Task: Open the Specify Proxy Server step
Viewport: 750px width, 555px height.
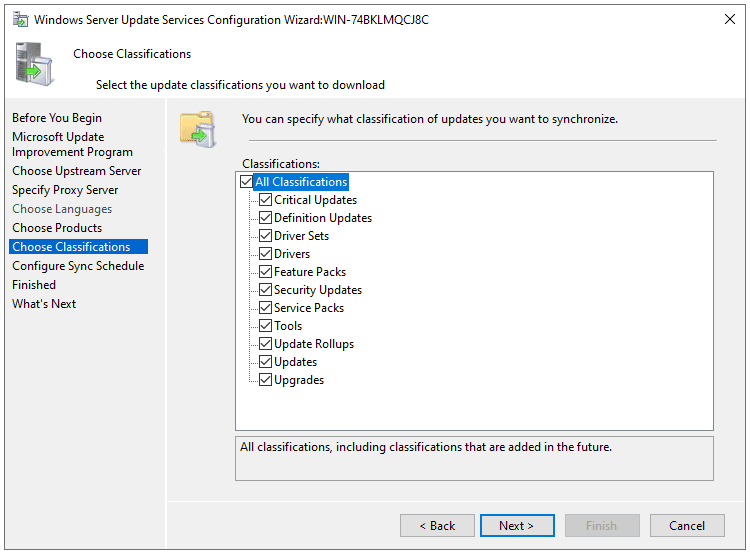Action: [x=65, y=190]
